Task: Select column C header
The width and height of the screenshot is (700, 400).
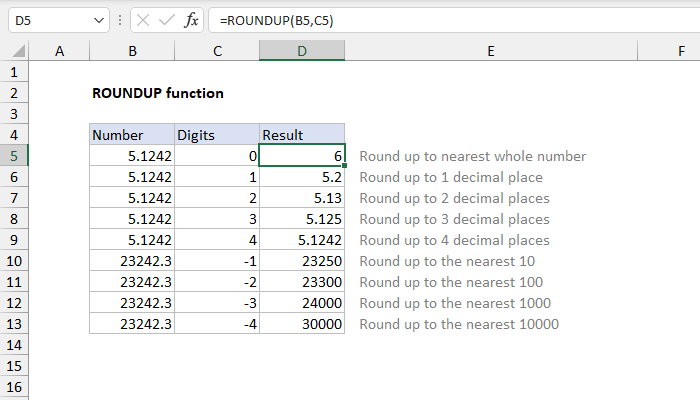Action: click(x=217, y=51)
